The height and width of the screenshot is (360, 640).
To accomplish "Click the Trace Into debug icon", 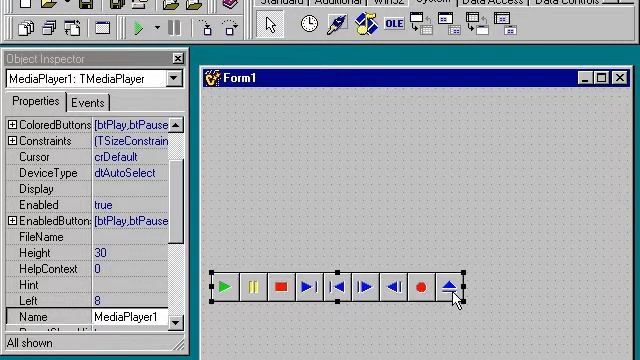I will tap(207, 28).
